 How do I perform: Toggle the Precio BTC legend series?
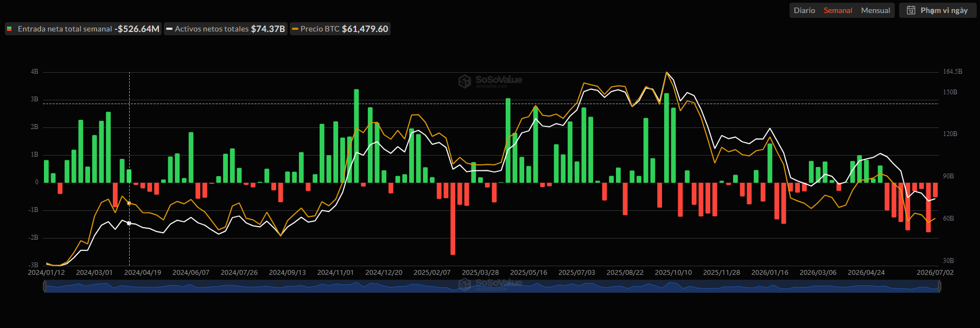pos(340,29)
